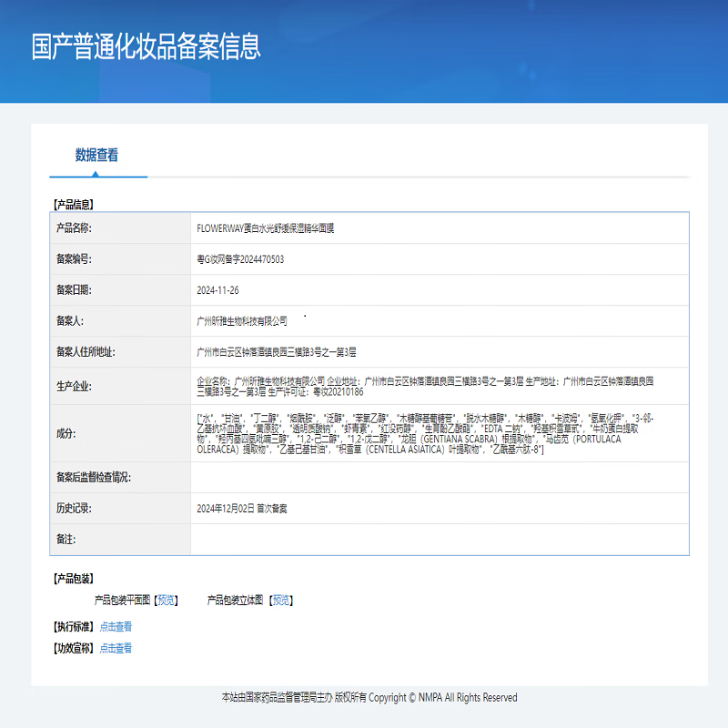Click the 产品包装平面图 label
This screenshot has height=728, width=728.
coord(123,601)
